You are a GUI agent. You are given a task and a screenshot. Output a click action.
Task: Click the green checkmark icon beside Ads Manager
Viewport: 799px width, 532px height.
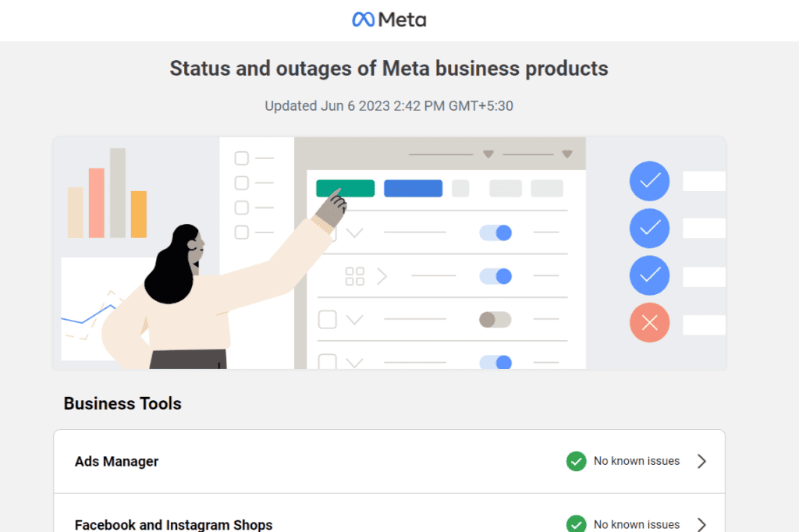[576, 461]
